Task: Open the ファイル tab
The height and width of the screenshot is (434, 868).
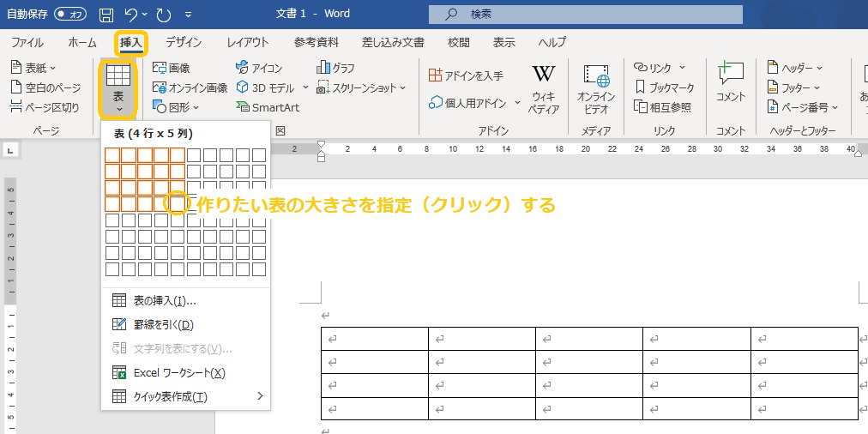Action: [27, 42]
